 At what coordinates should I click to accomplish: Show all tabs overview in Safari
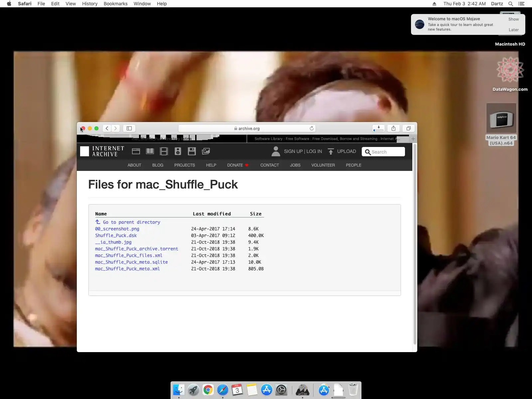pos(409,128)
